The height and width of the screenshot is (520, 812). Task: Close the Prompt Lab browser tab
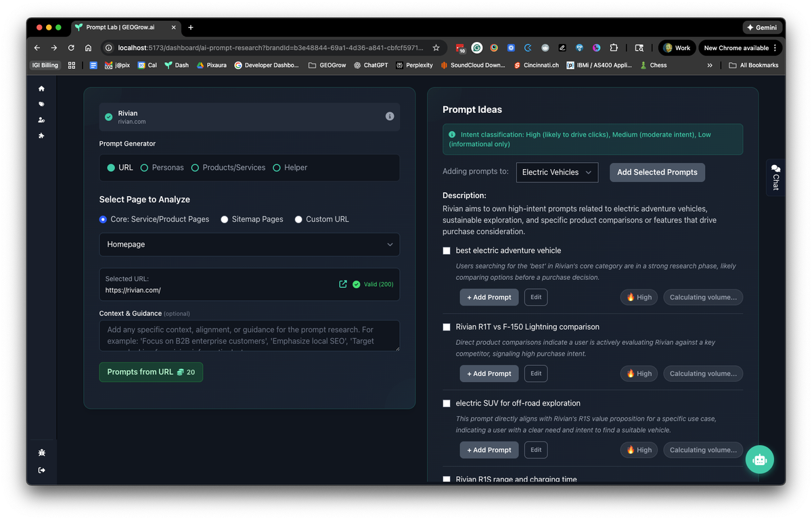click(x=174, y=28)
